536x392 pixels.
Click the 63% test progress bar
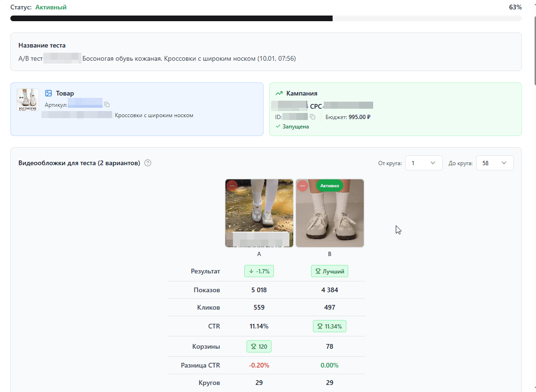coord(265,18)
